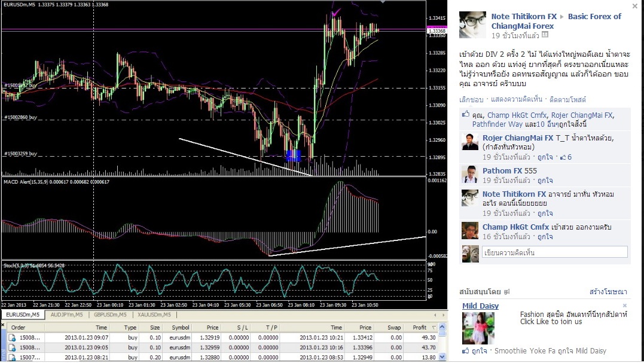Click the trade list scroll-up arrow
Viewport: 644px width, 363px height.
point(442,327)
